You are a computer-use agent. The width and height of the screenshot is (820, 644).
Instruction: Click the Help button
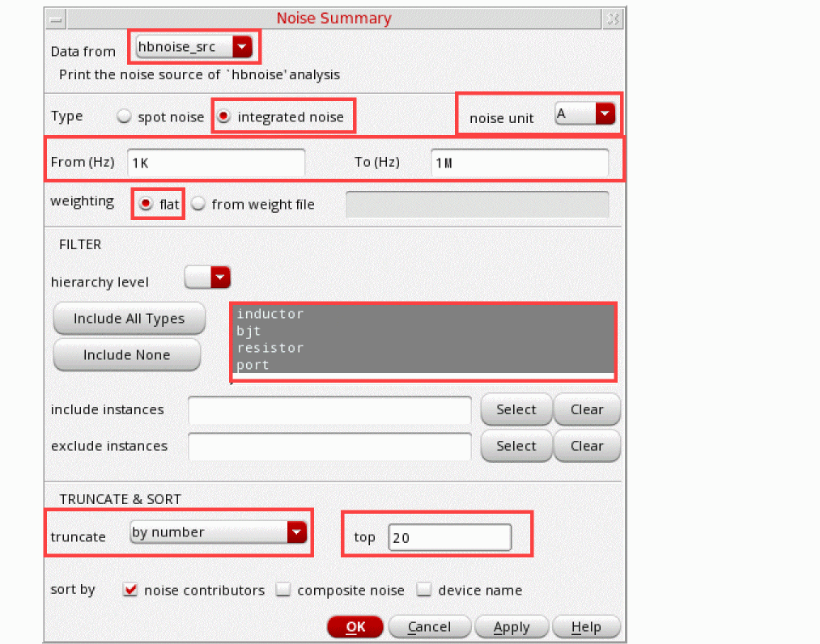586,627
